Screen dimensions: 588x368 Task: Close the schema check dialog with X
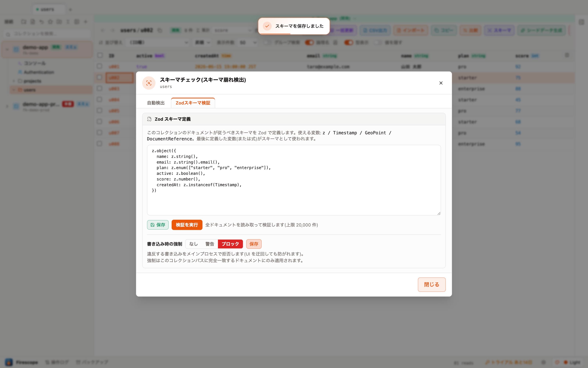pyautogui.click(x=441, y=83)
